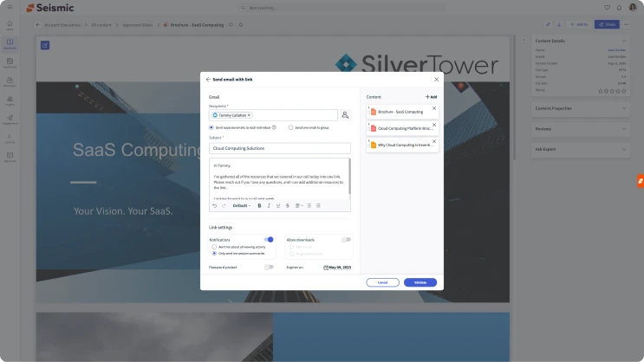
Task: Open the contact lookup icon beside Recipients
Action: [345, 115]
